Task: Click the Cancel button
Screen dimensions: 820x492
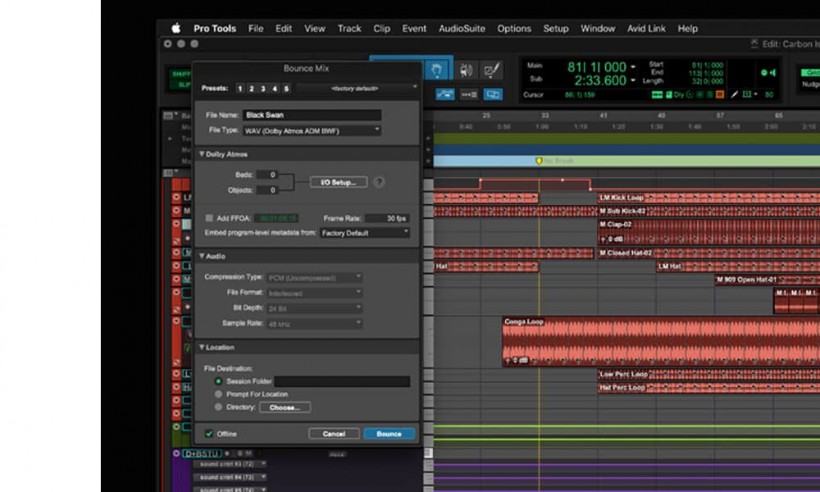Action: (334, 433)
